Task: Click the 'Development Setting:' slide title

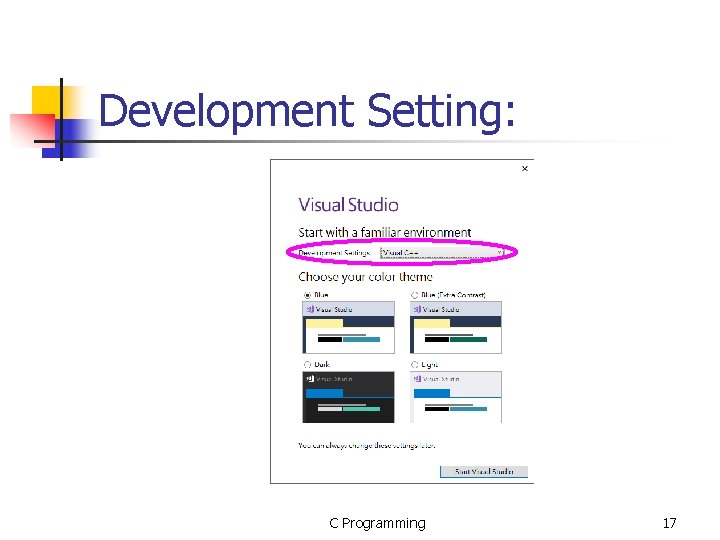Action: [307, 111]
